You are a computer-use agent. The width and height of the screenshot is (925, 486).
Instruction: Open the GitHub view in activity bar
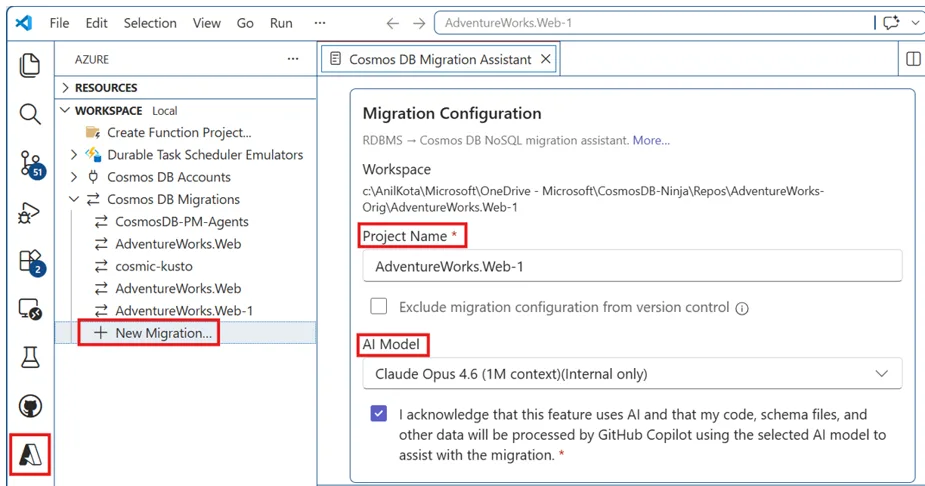click(x=30, y=406)
